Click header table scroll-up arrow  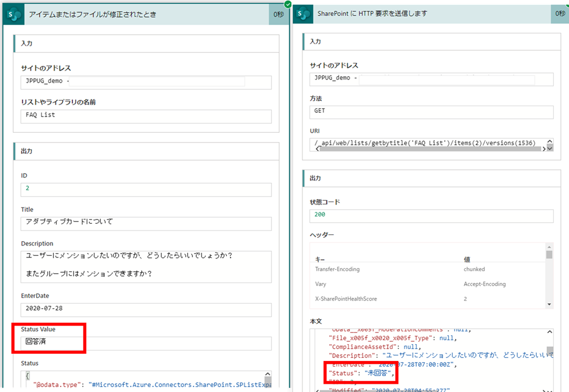click(x=549, y=247)
